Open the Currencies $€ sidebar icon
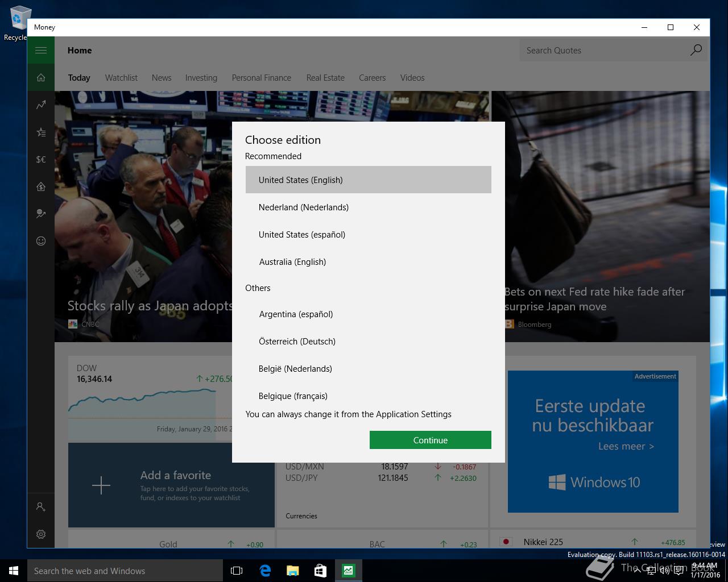728x582 pixels. tap(41, 160)
